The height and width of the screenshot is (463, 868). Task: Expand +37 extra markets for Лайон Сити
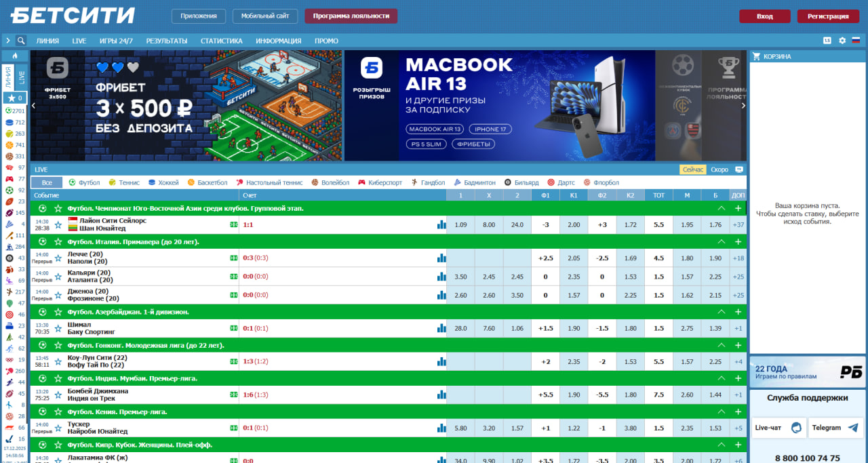point(738,224)
